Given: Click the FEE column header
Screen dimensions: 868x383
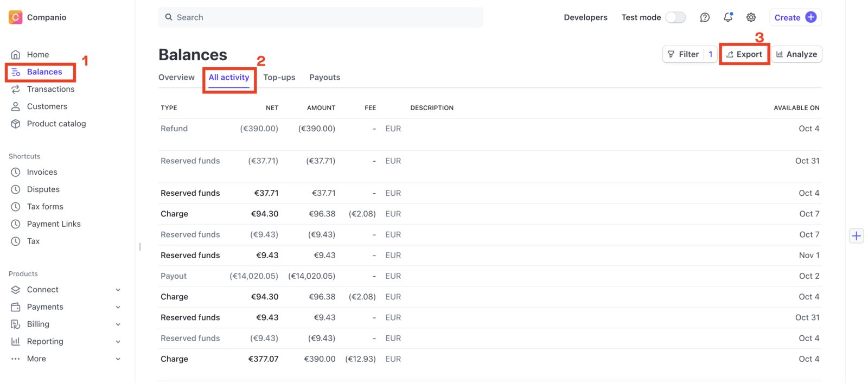Looking at the screenshot, I should tap(371, 108).
